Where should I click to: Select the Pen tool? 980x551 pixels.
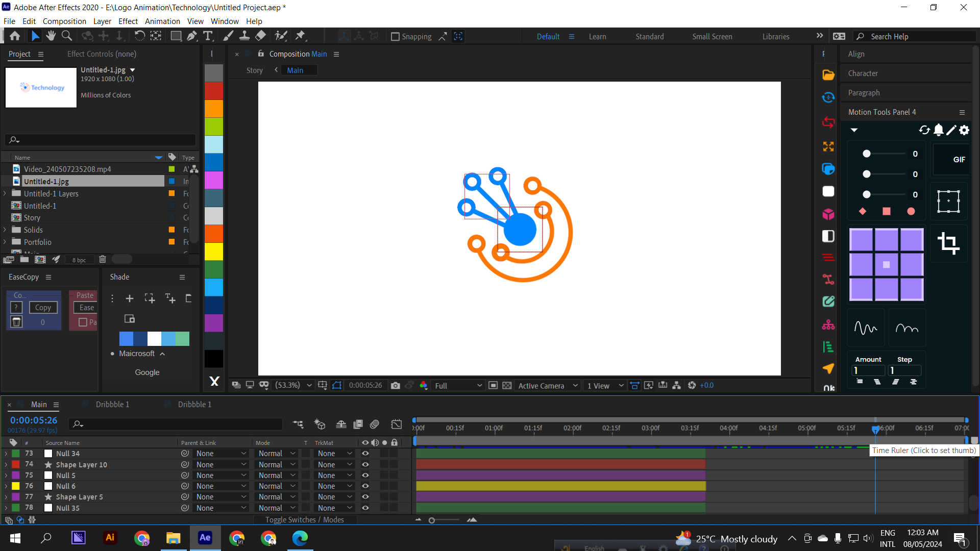coord(192,36)
